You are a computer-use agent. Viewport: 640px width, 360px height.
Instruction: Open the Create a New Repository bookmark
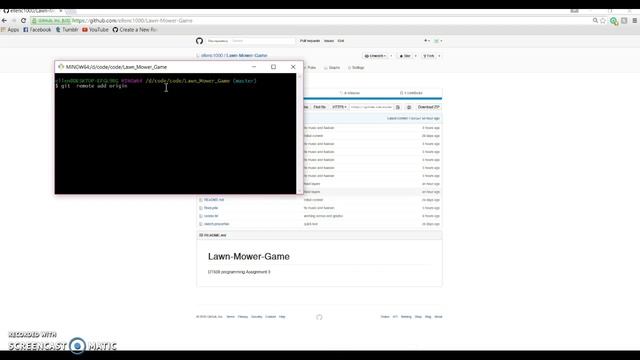click(x=135, y=30)
